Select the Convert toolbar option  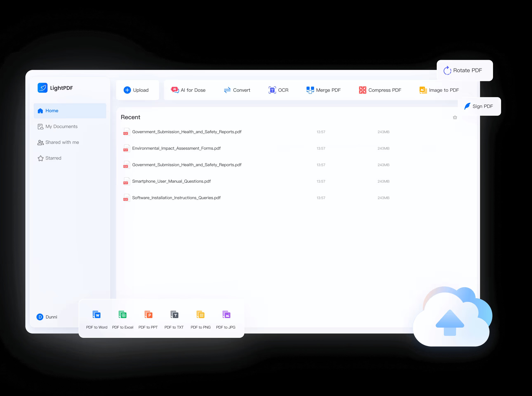[237, 90]
